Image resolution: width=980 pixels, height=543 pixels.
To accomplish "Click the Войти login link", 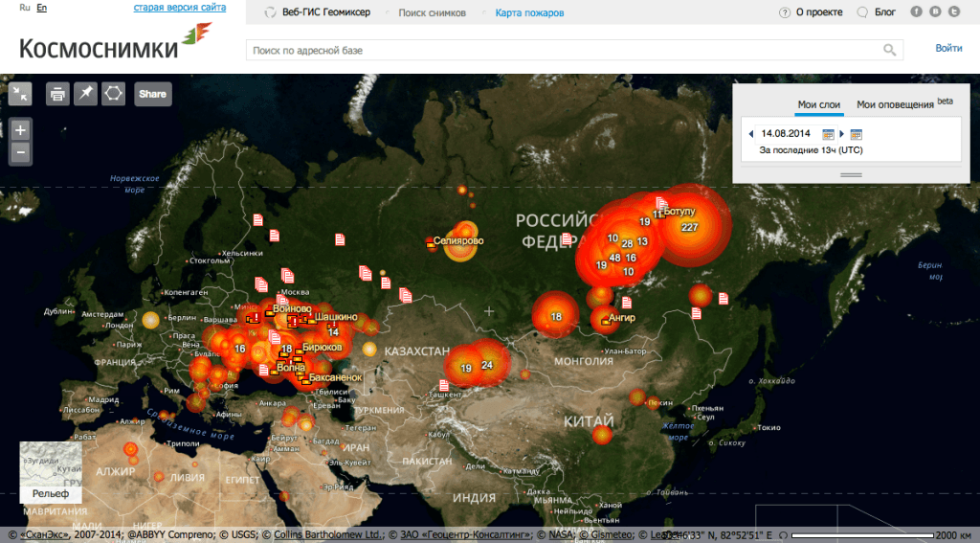I will click(x=948, y=48).
